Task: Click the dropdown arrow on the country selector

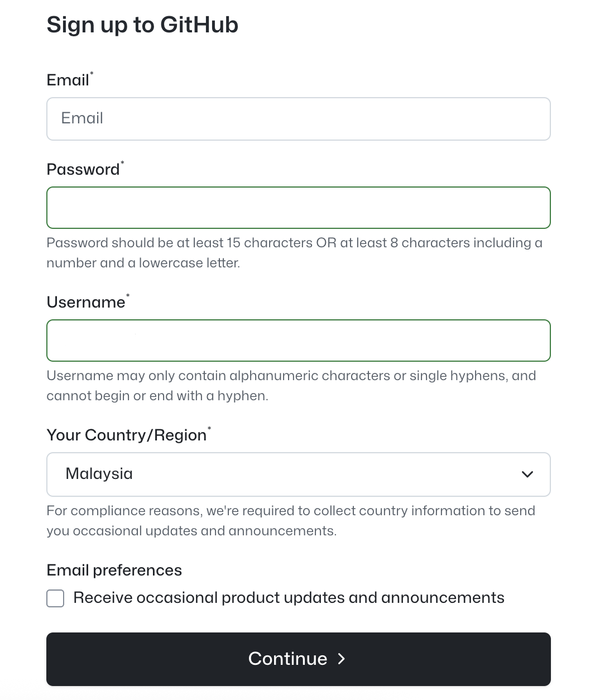Action: click(526, 474)
